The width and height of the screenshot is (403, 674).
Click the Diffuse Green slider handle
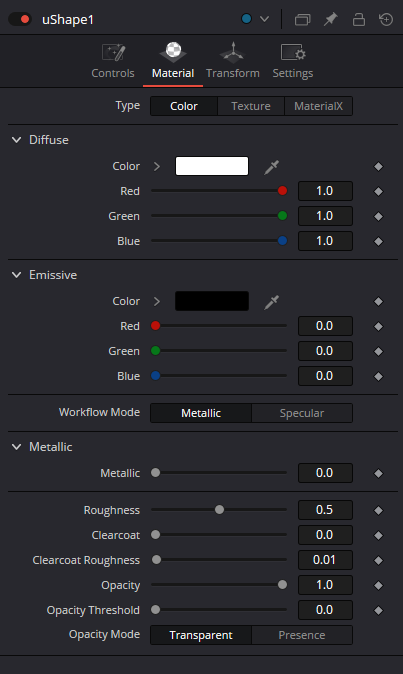tap(282, 216)
